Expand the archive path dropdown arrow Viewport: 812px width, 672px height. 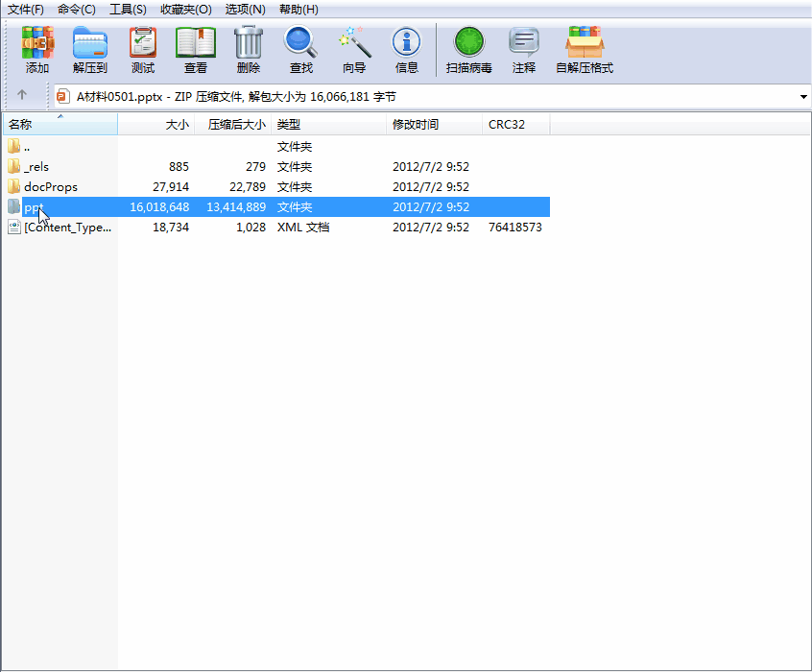pyautogui.click(x=803, y=97)
